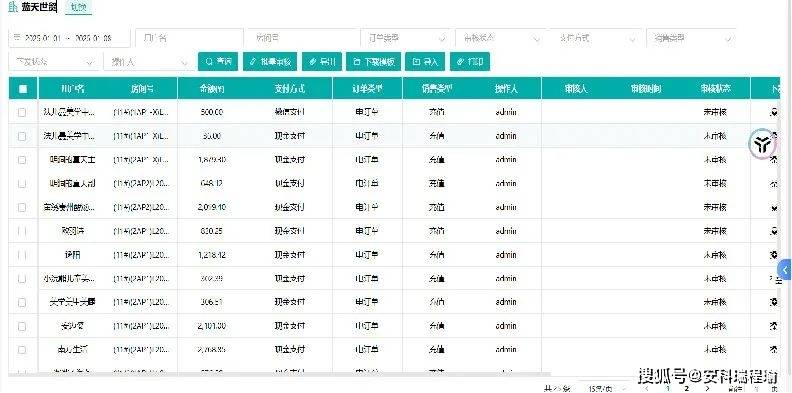Screen dimensions: 792x393
Task: Click the 销售类型 column header
Action: pos(437,89)
